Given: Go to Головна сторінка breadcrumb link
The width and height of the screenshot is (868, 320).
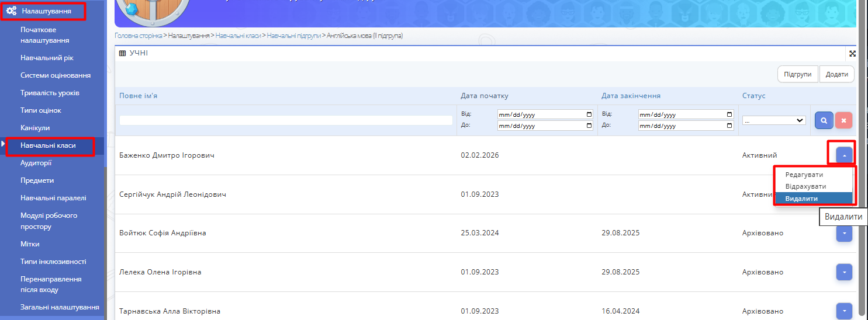Looking at the screenshot, I should pos(139,36).
